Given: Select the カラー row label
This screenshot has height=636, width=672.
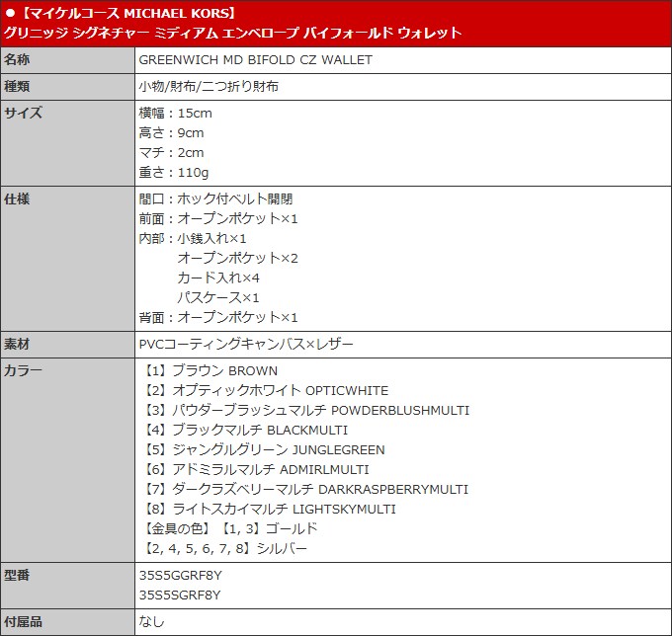Looking at the screenshot, I should [24, 370].
